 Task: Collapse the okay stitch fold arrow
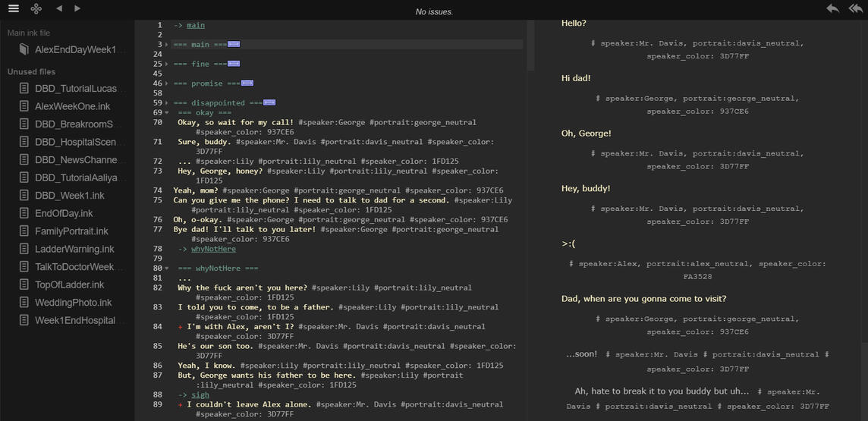pyautogui.click(x=167, y=113)
